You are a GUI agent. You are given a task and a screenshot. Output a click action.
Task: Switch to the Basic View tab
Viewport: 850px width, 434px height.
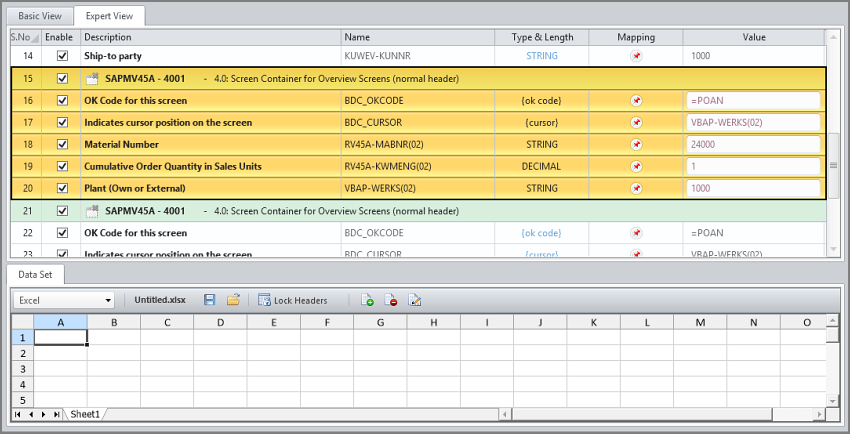pos(41,16)
